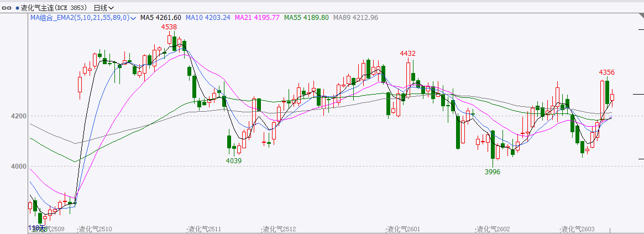The height and width of the screenshot is (234, 644).
Task: Select the MA5 4261.60 legend label
Action: pyautogui.click(x=160, y=18)
